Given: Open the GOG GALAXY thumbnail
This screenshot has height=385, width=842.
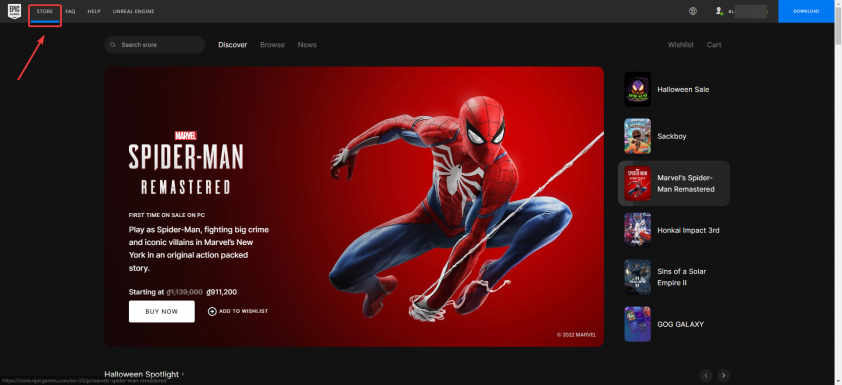Looking at the screenshot, I should click(637, 324).
